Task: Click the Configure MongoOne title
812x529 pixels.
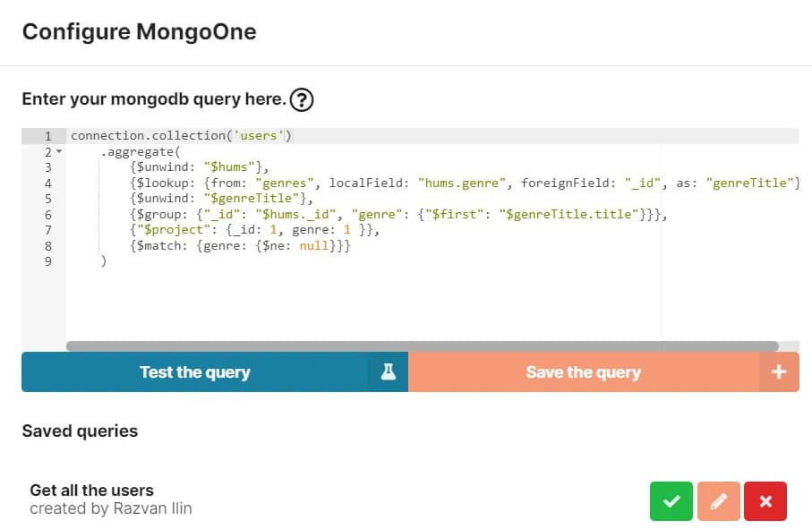Action: coord(140,31)
